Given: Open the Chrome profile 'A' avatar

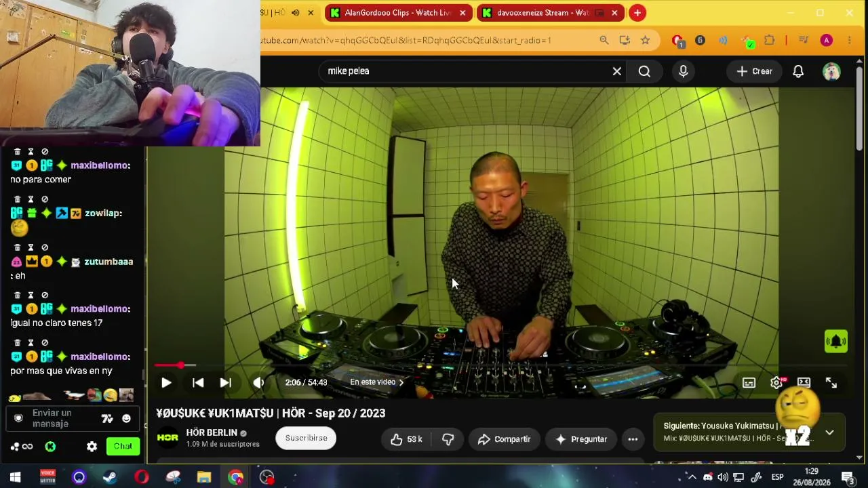Looking at the screenshot, I should (x=826, y=41).
